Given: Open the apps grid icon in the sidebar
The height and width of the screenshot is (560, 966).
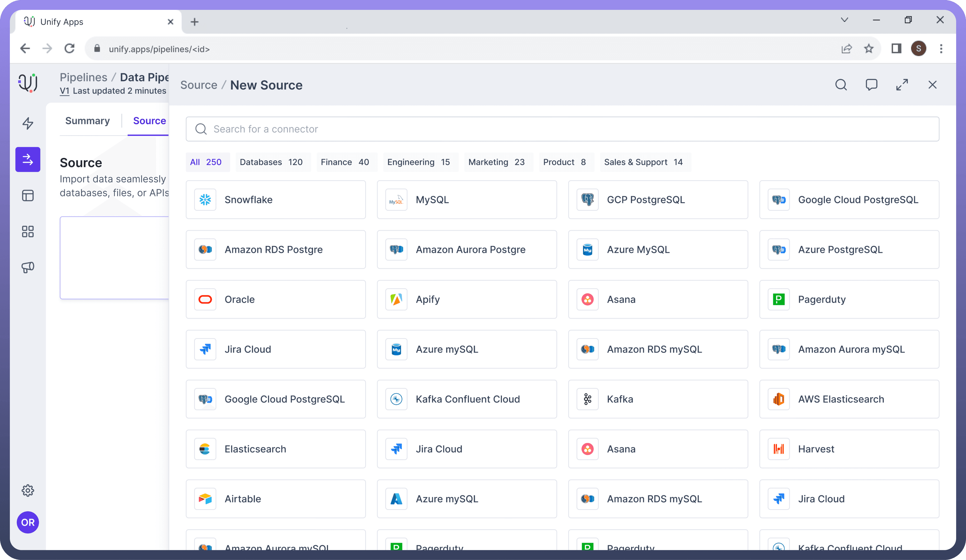Looking at the screenshot, I should pyautogui.click(x=28, y=232).
